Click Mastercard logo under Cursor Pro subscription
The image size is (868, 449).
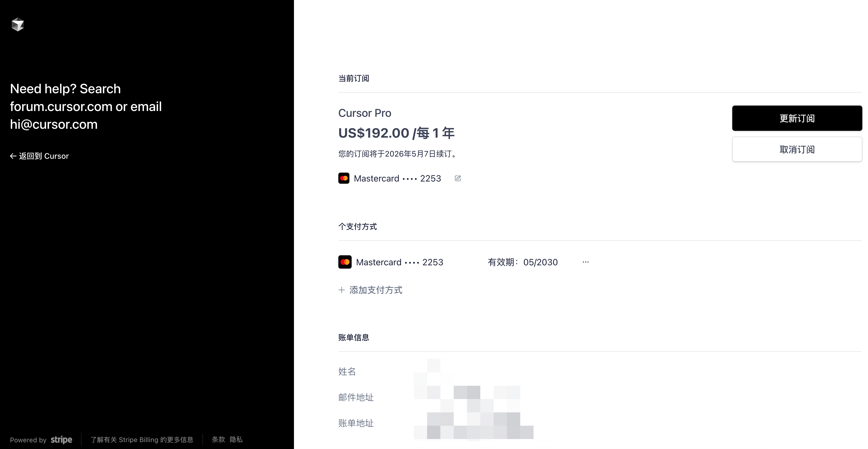344,178
